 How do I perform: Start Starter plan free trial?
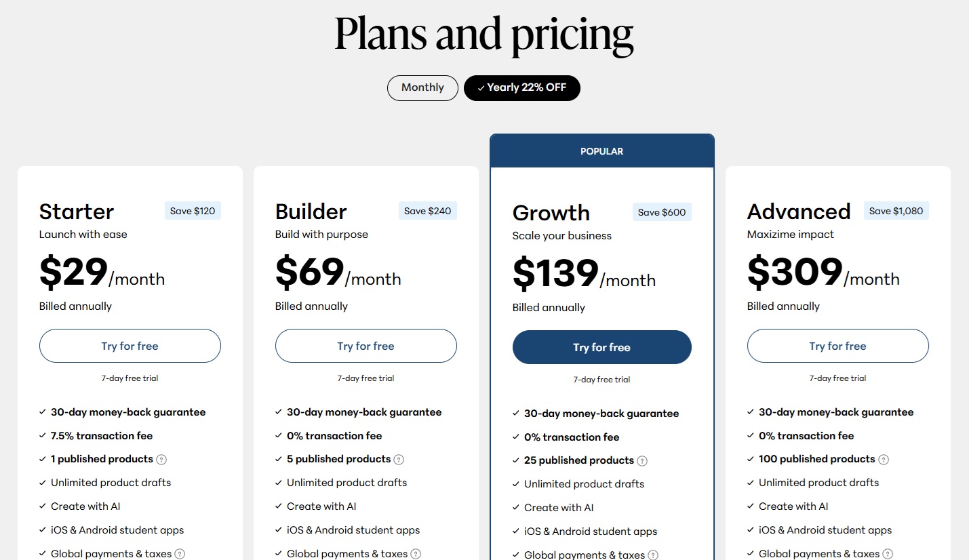click(130, 346)
